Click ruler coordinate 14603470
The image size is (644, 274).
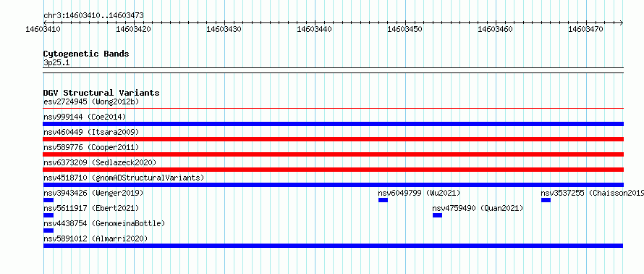coord(585,29)
